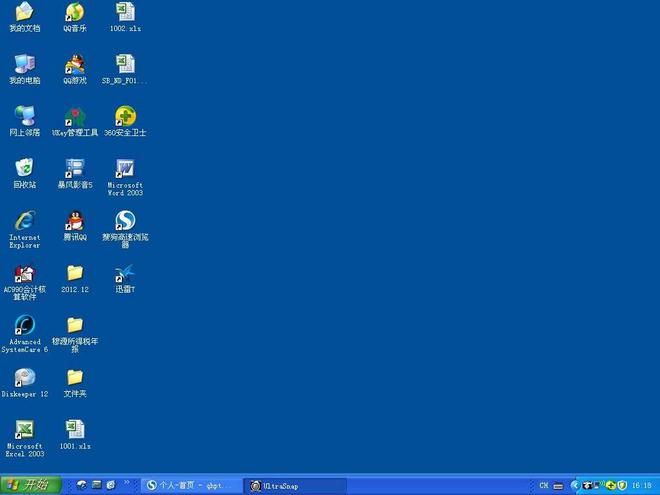Select the Diskeeper 12 shortcut icon
The image size is (660, 495).
click(x=25, y=383)
